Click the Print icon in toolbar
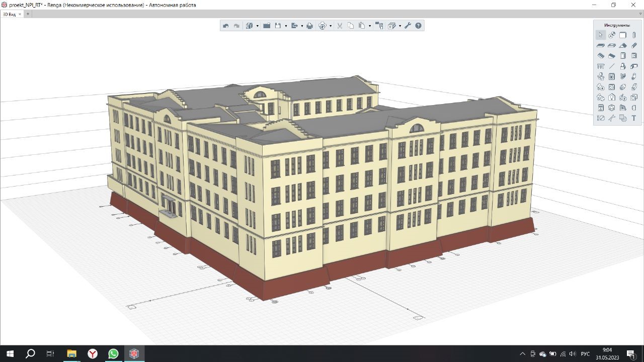Viewport: 644px width, 362px height. (x=309, y=26)
